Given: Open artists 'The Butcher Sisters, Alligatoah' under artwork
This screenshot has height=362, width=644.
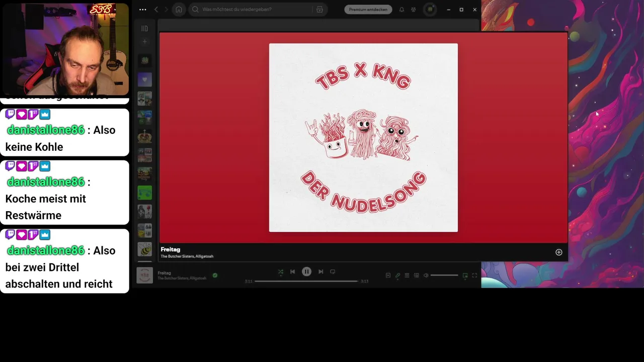Looking at the screenshot, I should (187, 256).
